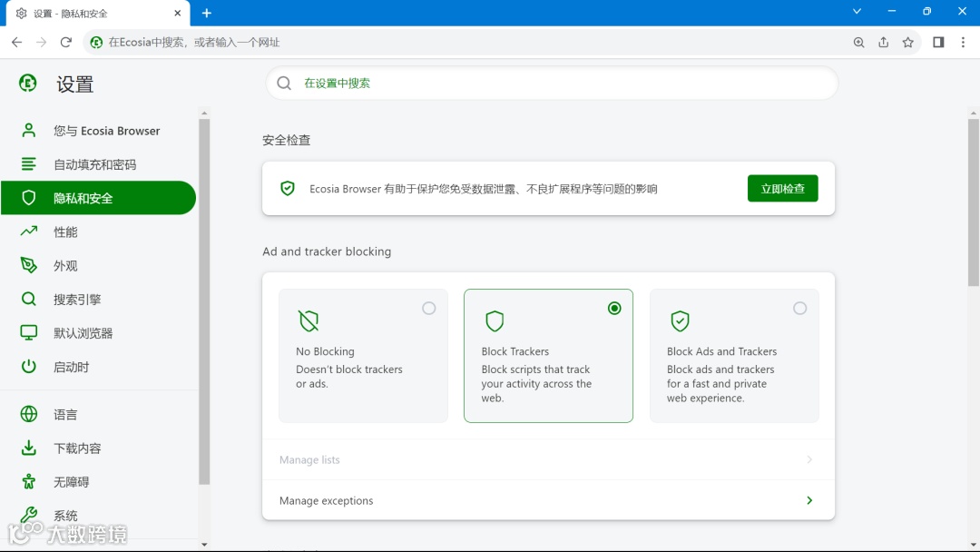Toggle the side panel icon in toolbar
Screen dimensions: 980x552
pyautogui.click(x=938, y=42)
